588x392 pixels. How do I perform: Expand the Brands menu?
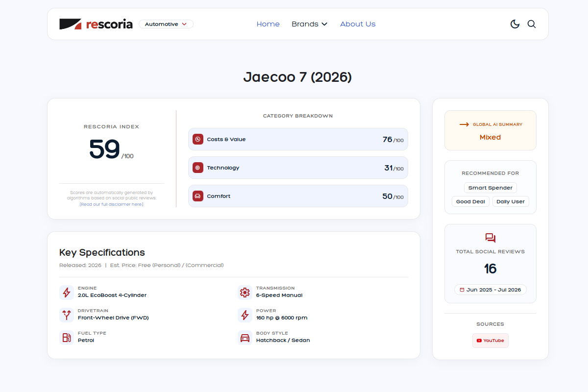click(310, 24)
